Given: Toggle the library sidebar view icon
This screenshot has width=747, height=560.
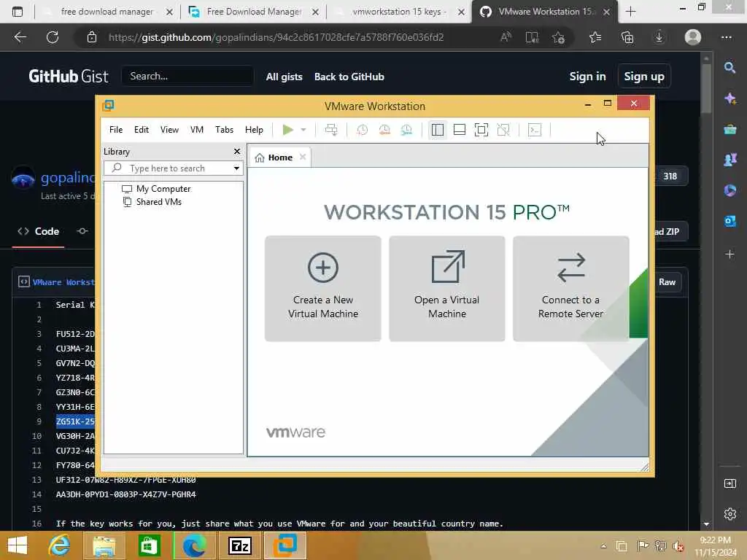Looking at the screenshot, I should pyautogui.click(x=438, y=130).
